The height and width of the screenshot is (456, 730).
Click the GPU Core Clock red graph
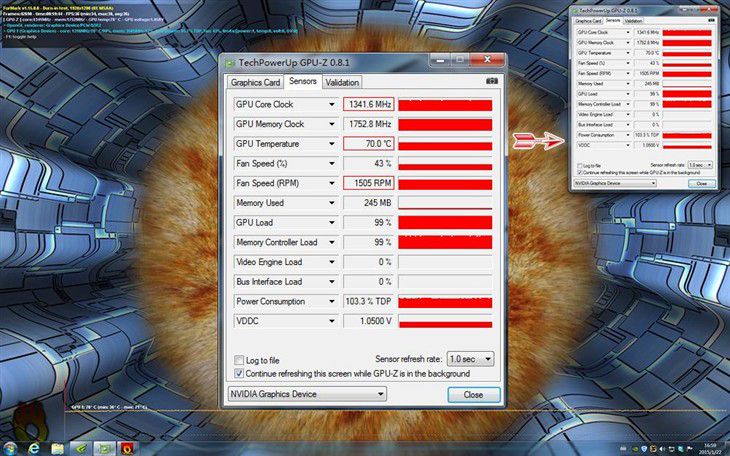coord(445,104)
